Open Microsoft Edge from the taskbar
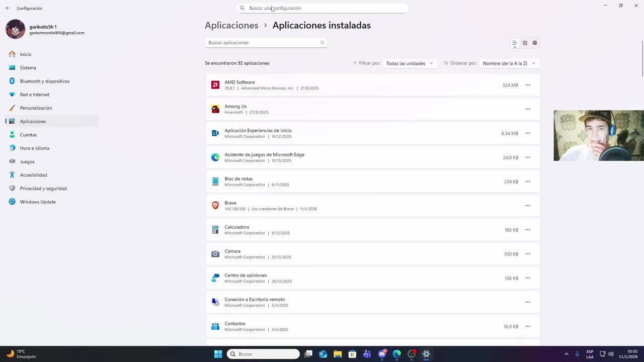644x362 pixels. click(x=397, y=354)
